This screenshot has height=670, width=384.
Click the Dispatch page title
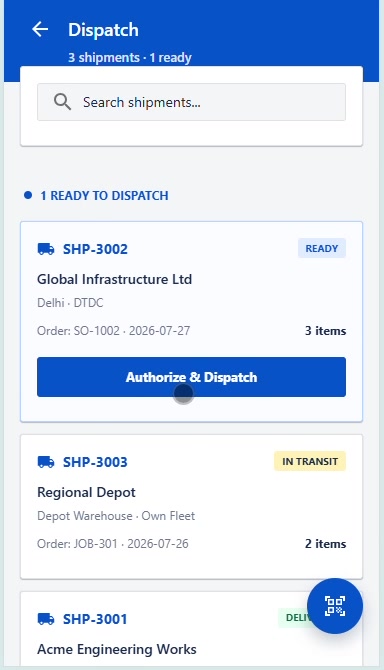[103, 30]
